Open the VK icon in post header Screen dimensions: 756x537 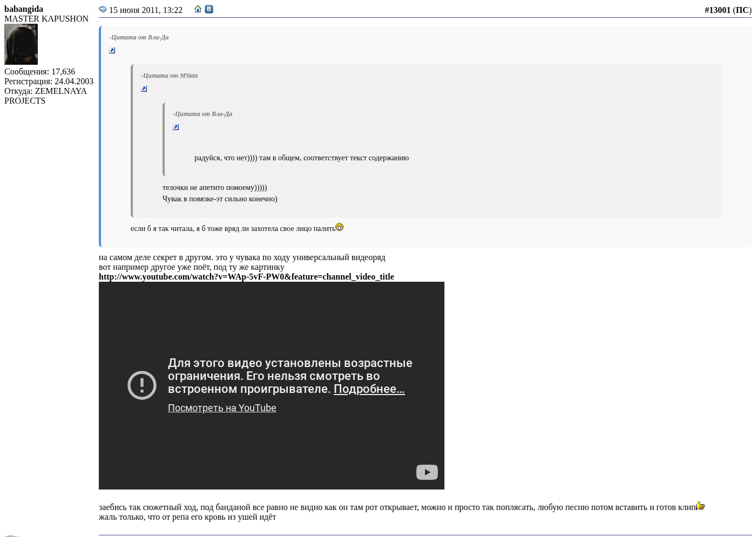[x=209, y=9]
